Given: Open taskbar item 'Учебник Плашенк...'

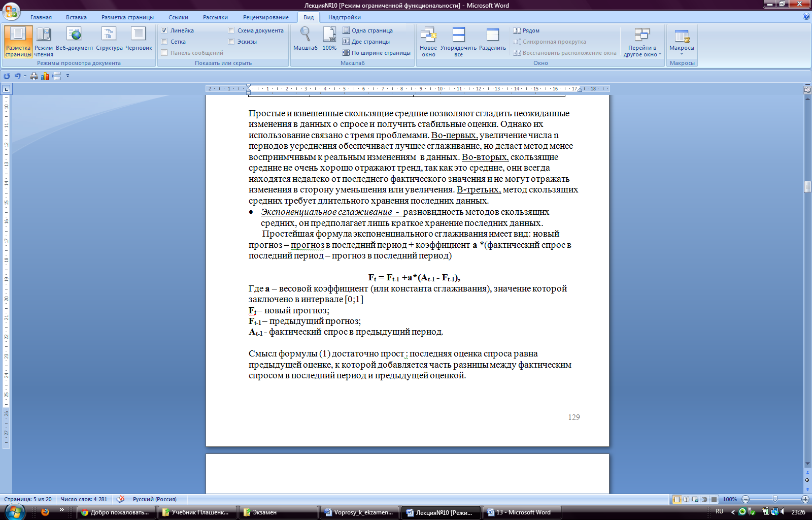Looking at the screenshot, I should [x=197, y=512].
